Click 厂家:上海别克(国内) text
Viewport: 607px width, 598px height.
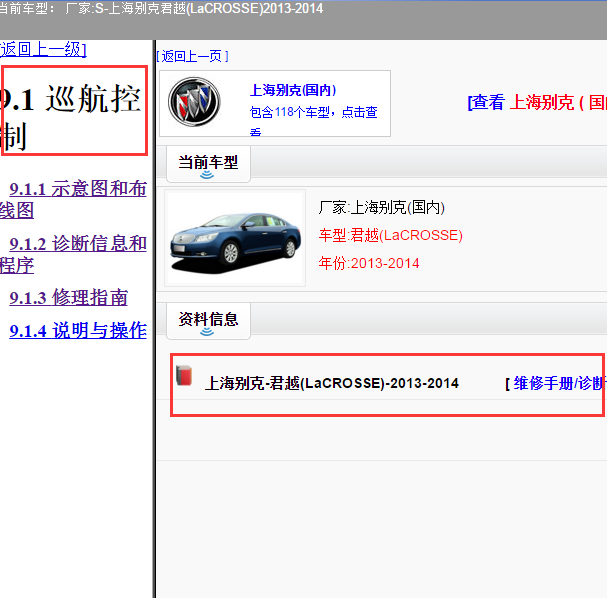click(382, 207)
